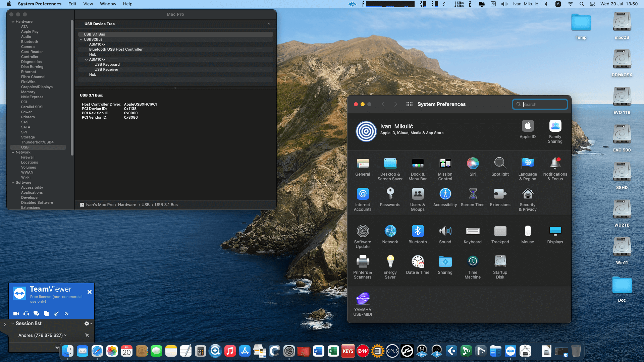
Task: Collapse the USB Device Tree header
Action: point(269,24)
